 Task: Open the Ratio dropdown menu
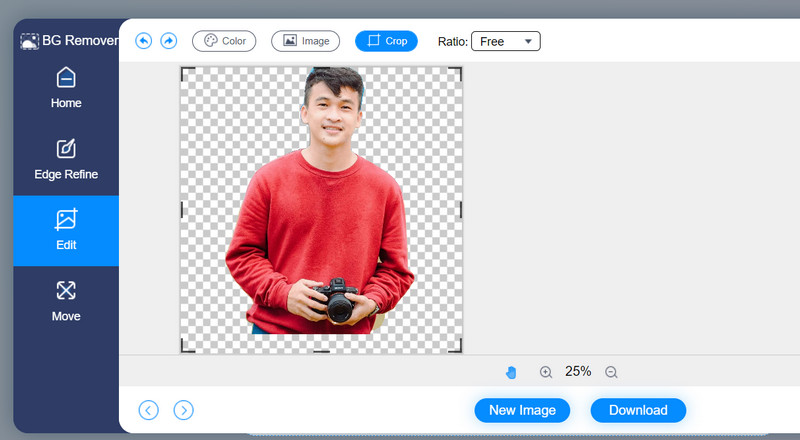(505, 42)
